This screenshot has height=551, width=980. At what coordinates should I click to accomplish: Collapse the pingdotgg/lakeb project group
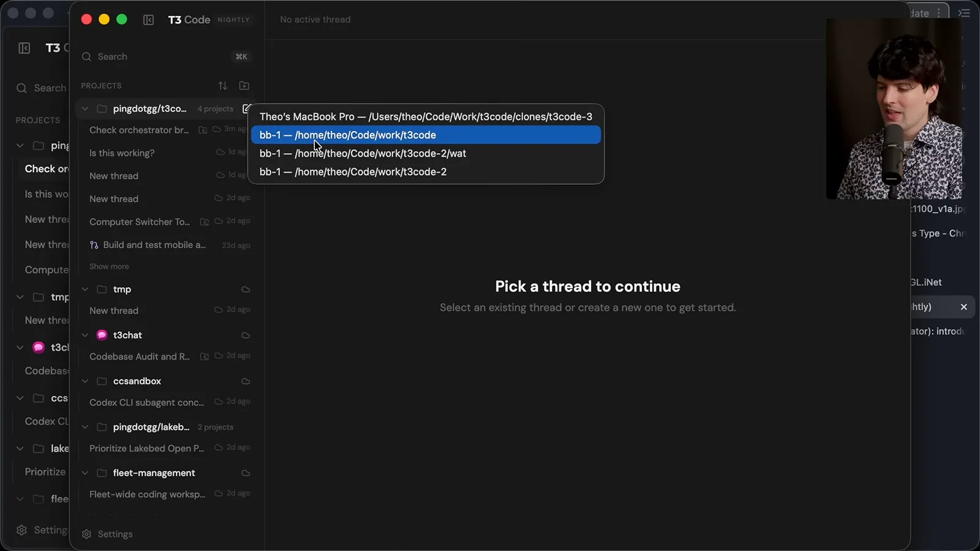[85, 427]
